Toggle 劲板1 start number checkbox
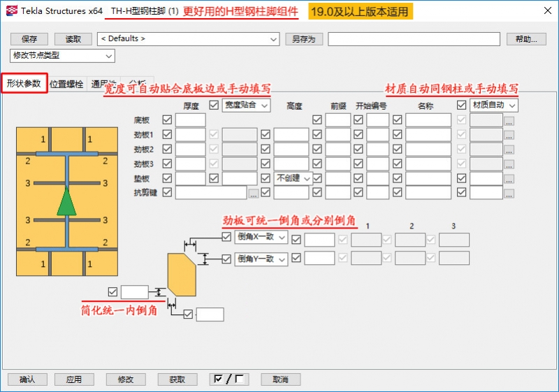The width and height of the screenshot is (559, 392). [358, 134]
